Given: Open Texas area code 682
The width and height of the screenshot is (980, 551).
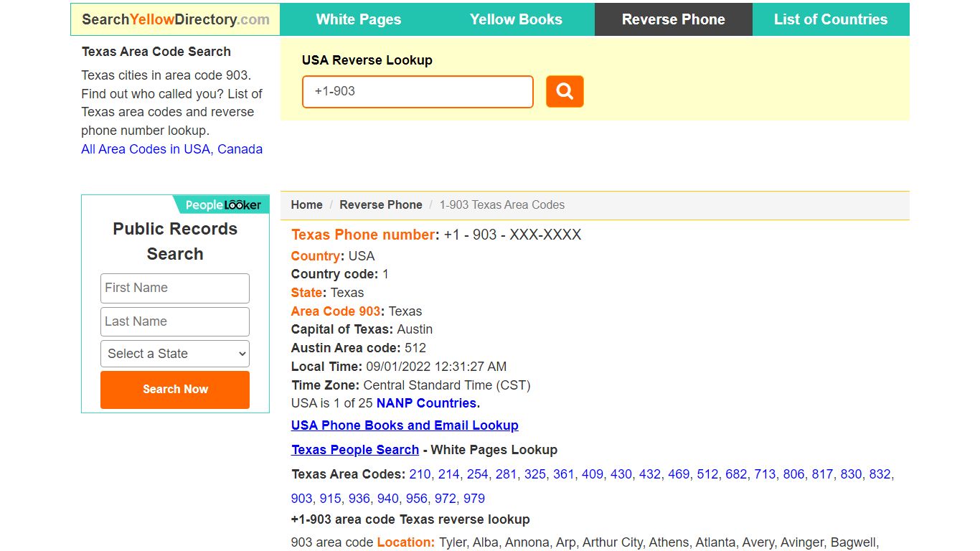Looking at the screenshot, I should click(735, 474).
